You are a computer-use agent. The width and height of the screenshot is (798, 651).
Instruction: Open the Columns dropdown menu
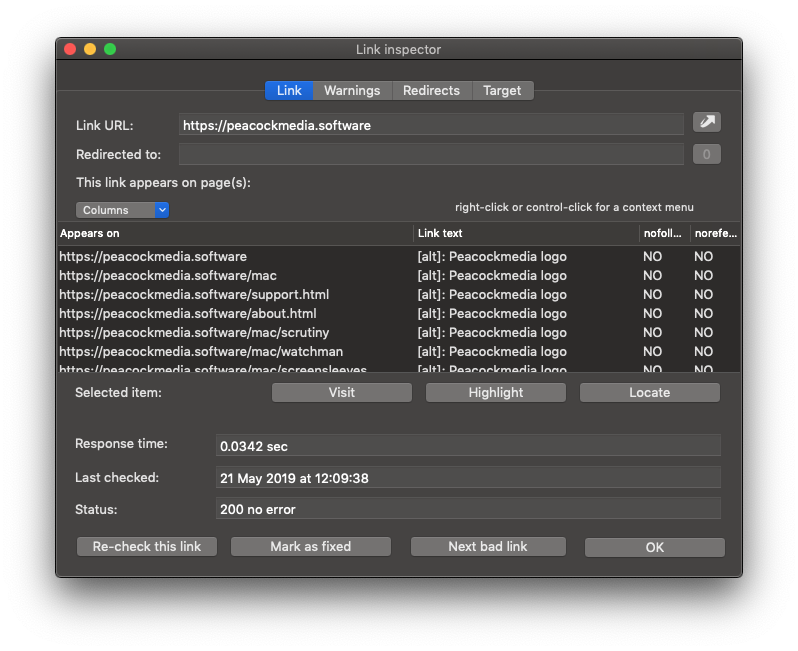(x=122, y=210)
